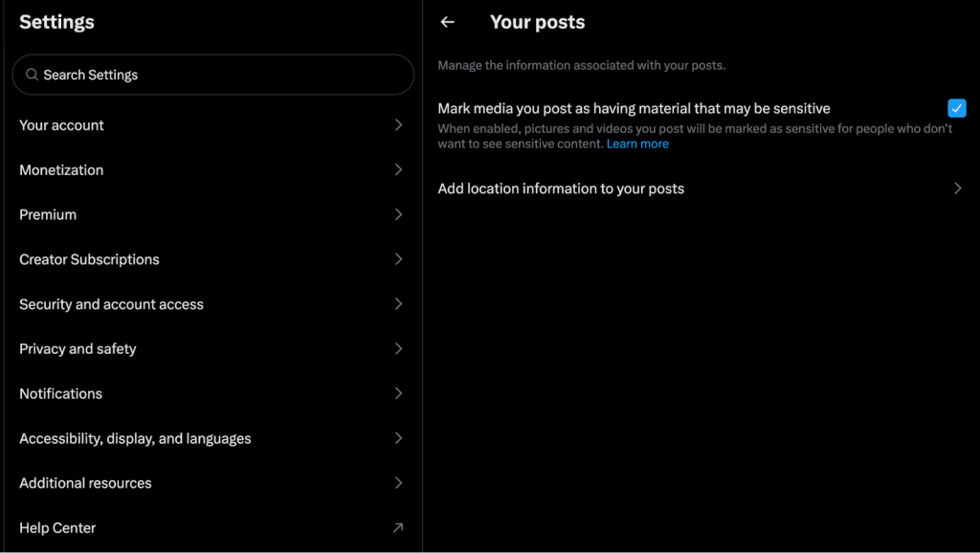
Task: Click the Notifications row chevron arrow
Action: pos(398,393)
